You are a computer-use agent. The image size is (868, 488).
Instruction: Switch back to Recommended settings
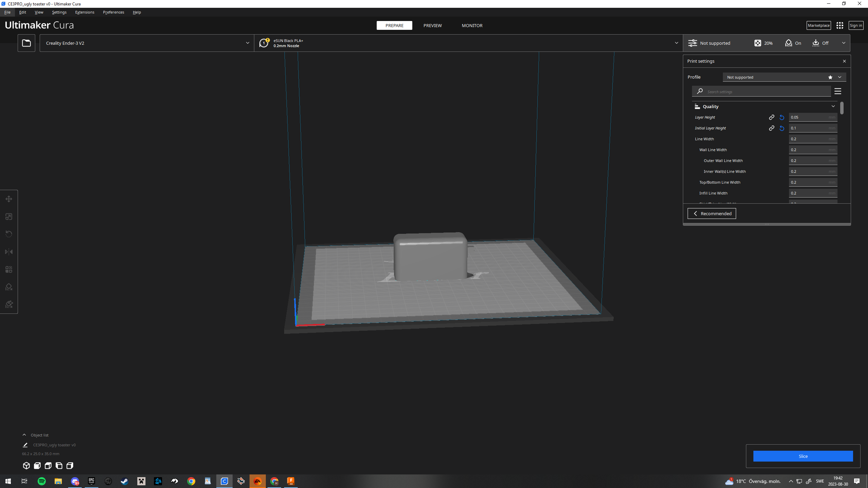click(x=712, y=213)
